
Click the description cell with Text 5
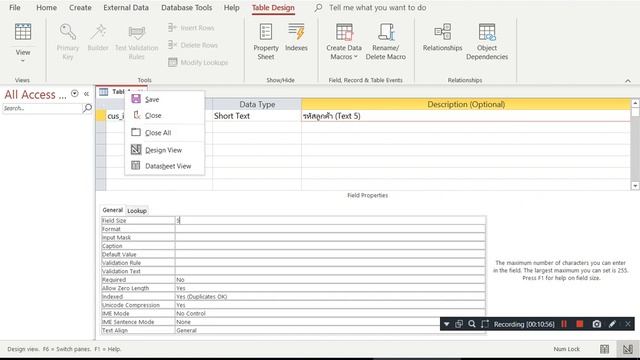tap(466, 116)
